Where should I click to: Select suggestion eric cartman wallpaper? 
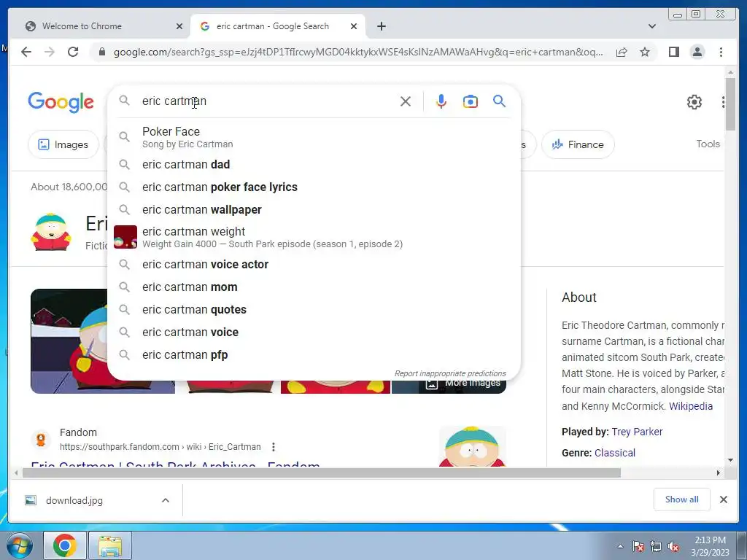coord(314,209)
